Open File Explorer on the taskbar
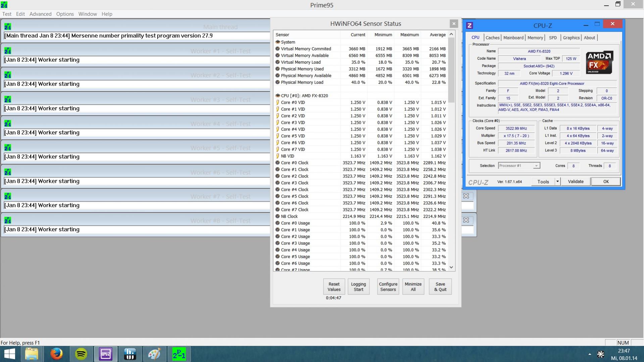The height and width of the screenshot is (362, 644). click(x=32, y=354)
